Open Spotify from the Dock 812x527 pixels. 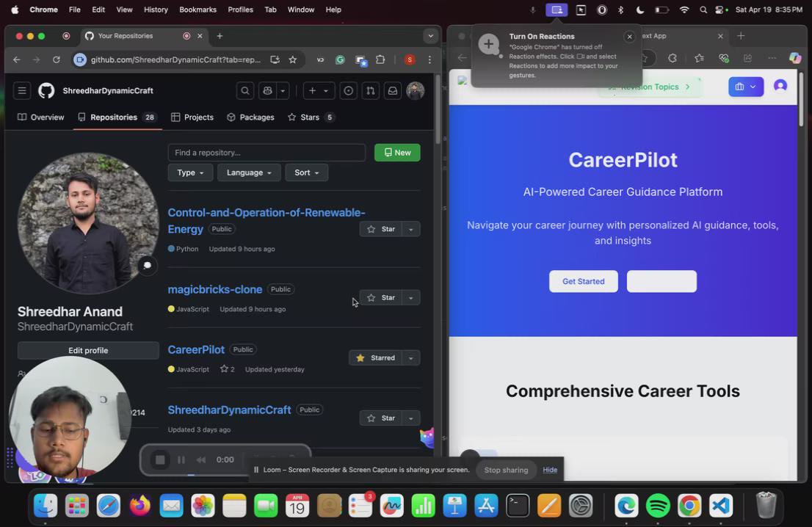(x=658, y=506)
